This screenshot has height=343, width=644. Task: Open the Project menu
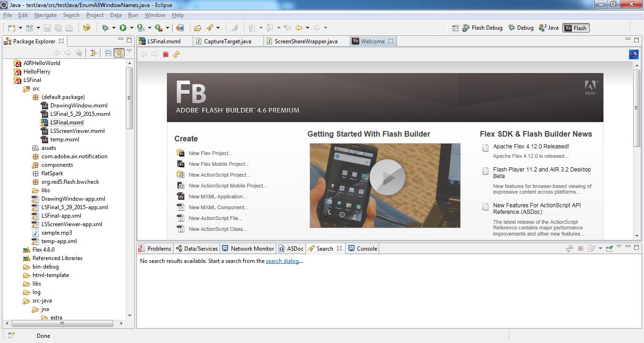point(95,15)
